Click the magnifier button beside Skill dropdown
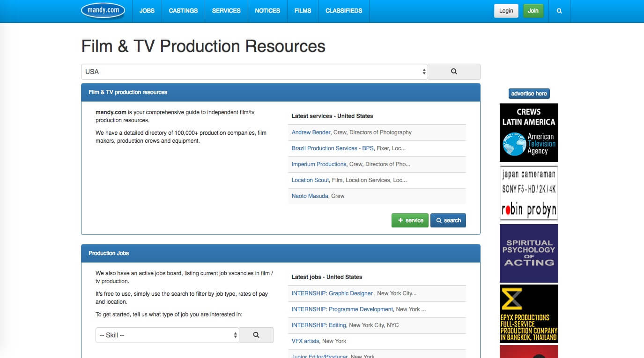The height and width of the screenshot is (358, 644). point(256,335)
